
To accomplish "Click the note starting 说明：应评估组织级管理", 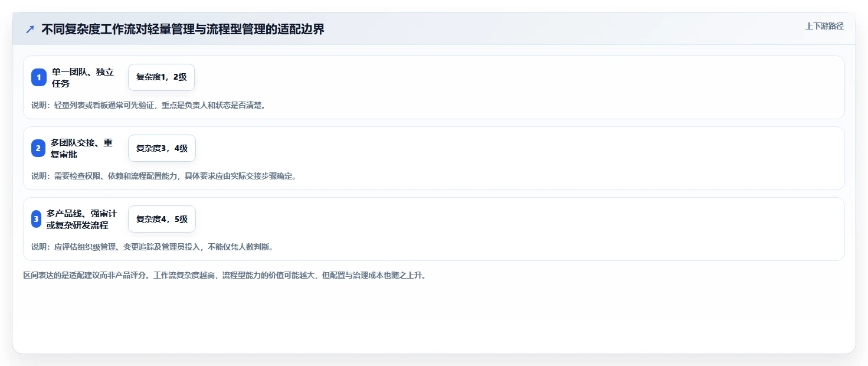I will 152,247.
